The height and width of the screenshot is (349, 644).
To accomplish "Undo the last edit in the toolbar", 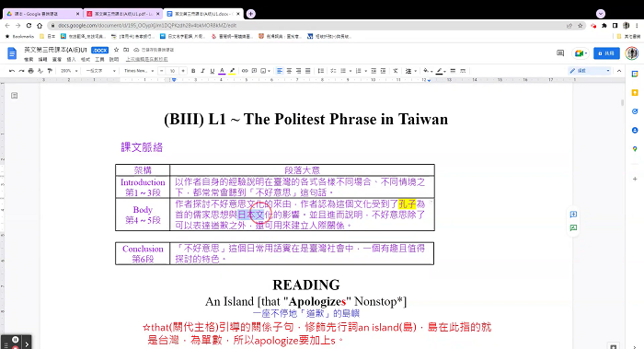I will point(11,71).
